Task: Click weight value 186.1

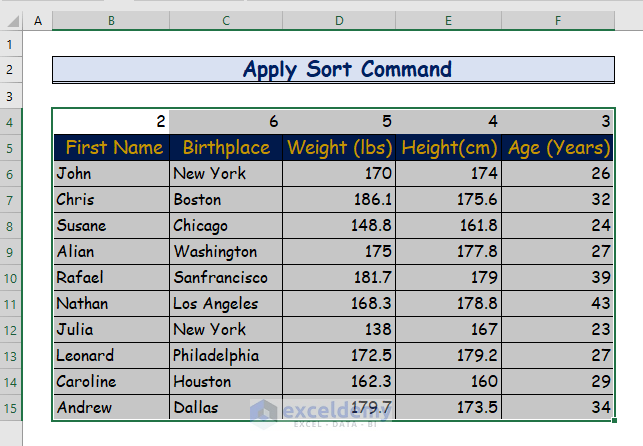Action: click(339, 200)
